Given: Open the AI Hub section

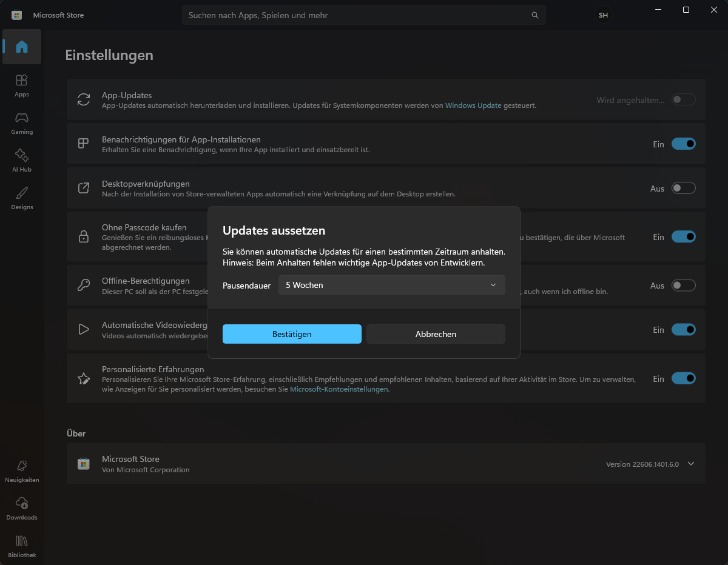Looking at the screenshot, I should click(22, 161).
